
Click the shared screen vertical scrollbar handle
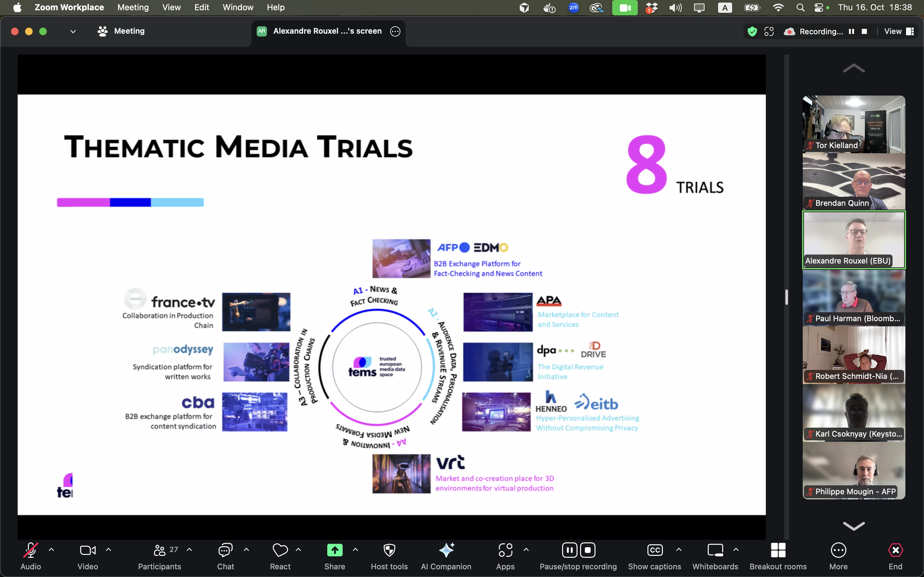787,297
